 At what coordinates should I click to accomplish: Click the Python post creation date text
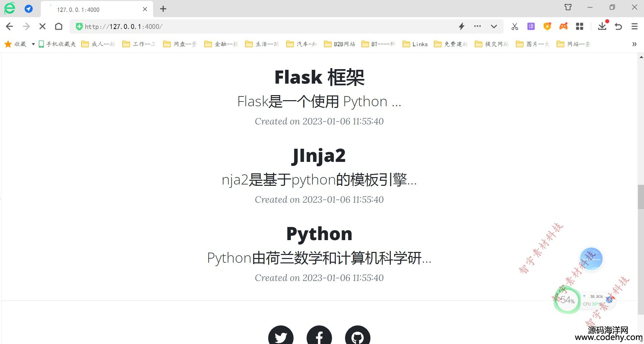[319, 278]
